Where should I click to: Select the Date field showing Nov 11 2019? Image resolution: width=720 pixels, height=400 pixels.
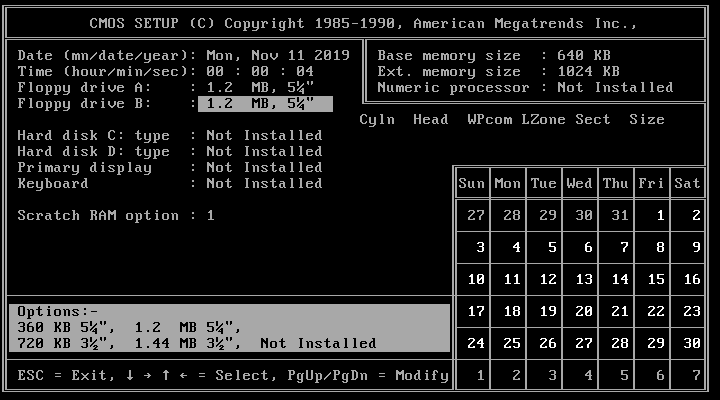tap(277, 56)
